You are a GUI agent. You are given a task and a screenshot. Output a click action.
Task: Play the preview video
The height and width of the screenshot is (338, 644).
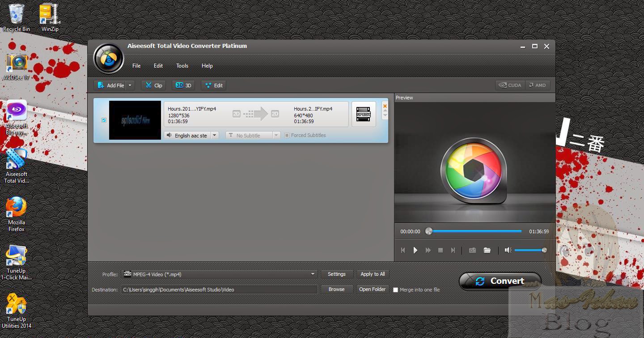coord(415,250)
